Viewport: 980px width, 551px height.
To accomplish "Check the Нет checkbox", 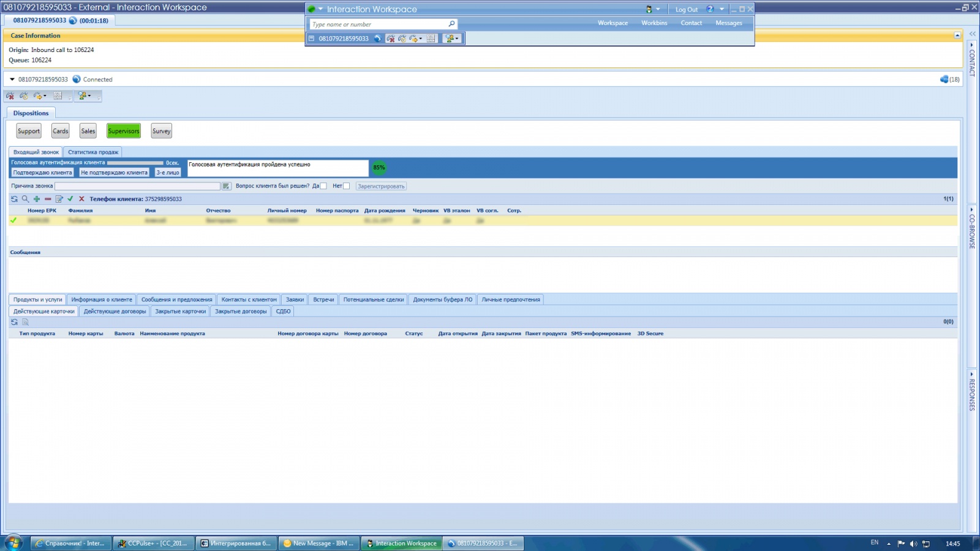I will 347,186.
